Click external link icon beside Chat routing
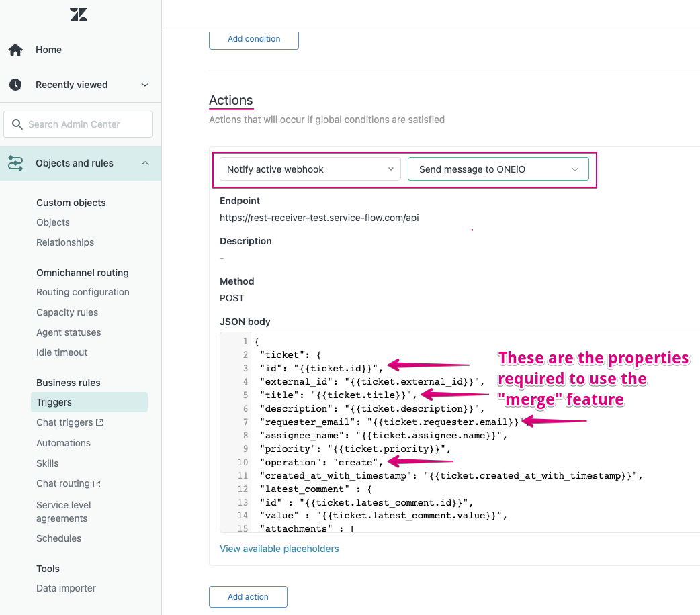This screenshot has height=615, width=700. point(97,484)
